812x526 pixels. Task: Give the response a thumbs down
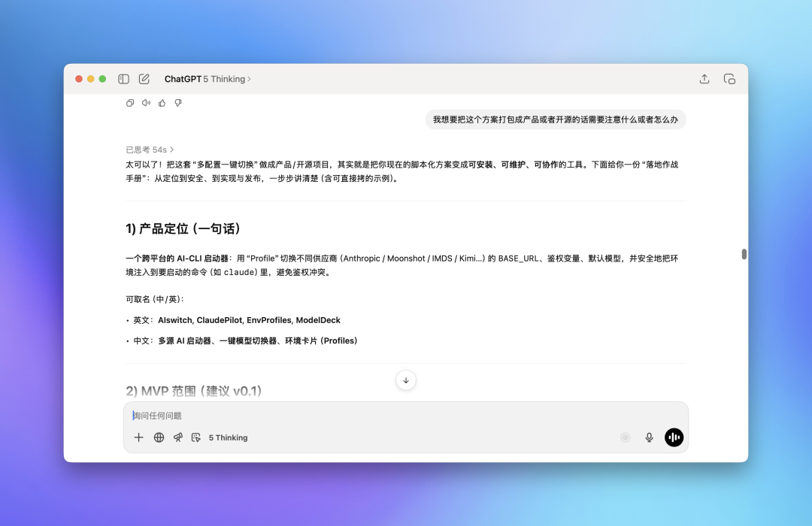point(178,103)
